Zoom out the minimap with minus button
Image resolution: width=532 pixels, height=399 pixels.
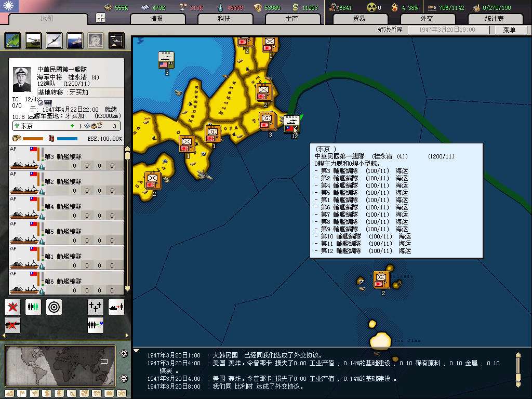(124, 378)
